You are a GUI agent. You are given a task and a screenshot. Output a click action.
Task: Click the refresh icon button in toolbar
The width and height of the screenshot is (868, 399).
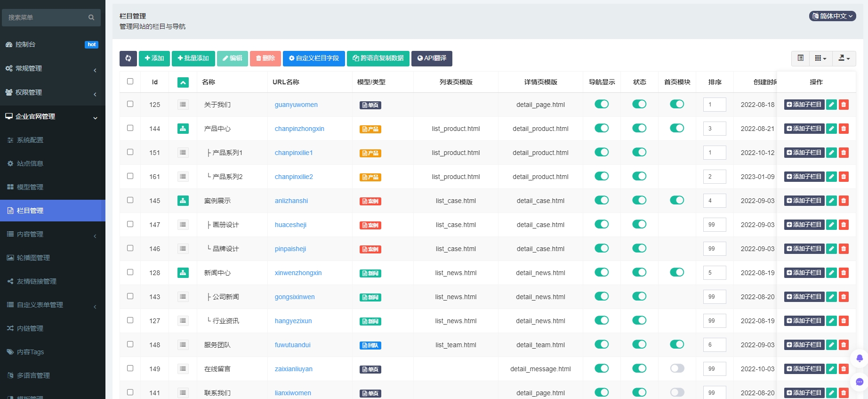pos(128,58)
